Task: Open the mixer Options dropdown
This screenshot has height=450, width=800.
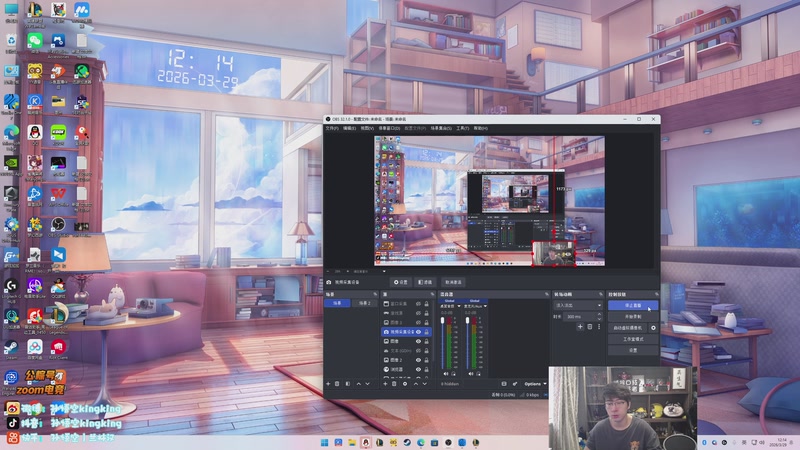Action: (535, 384)
